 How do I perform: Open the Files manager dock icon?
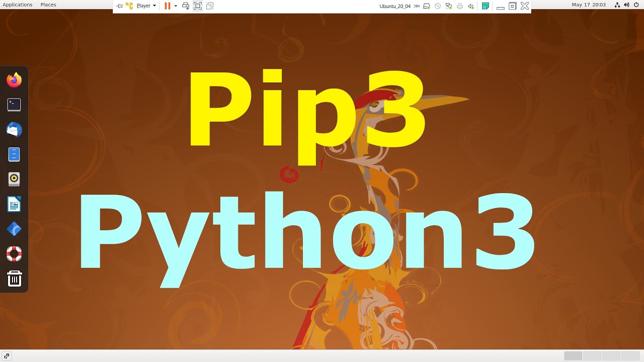pos(14,154)
